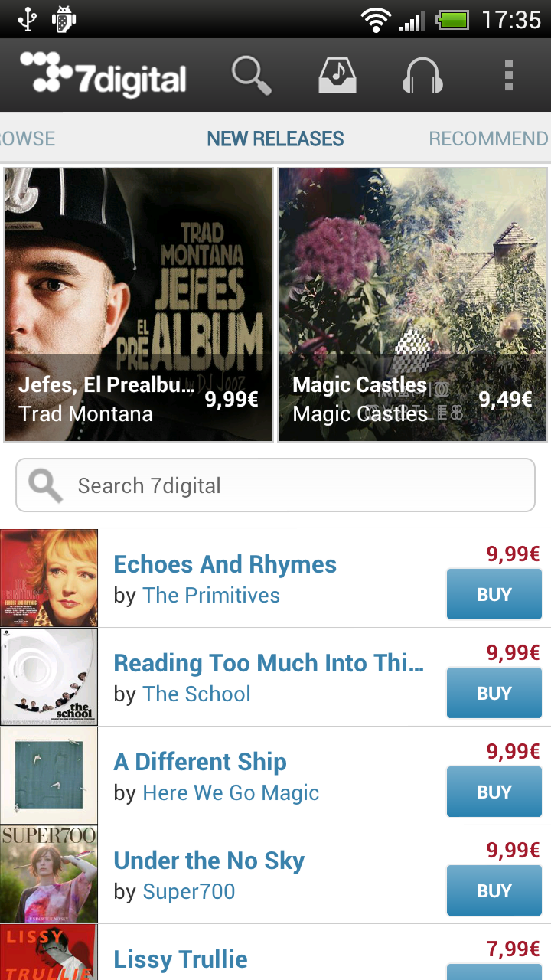The width and height of the screenshot is (551, 980).
Task: Select the New Releases tab
Action: (x=275, y=139)
